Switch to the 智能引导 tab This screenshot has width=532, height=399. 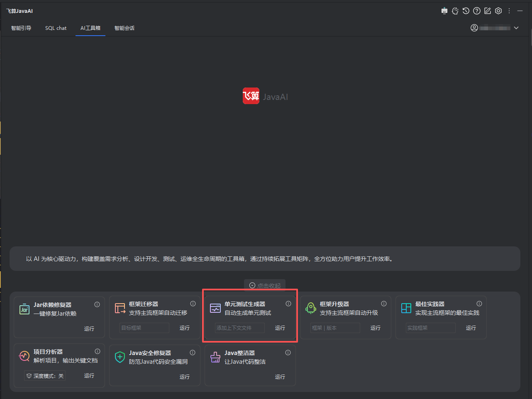pos(21,28)
